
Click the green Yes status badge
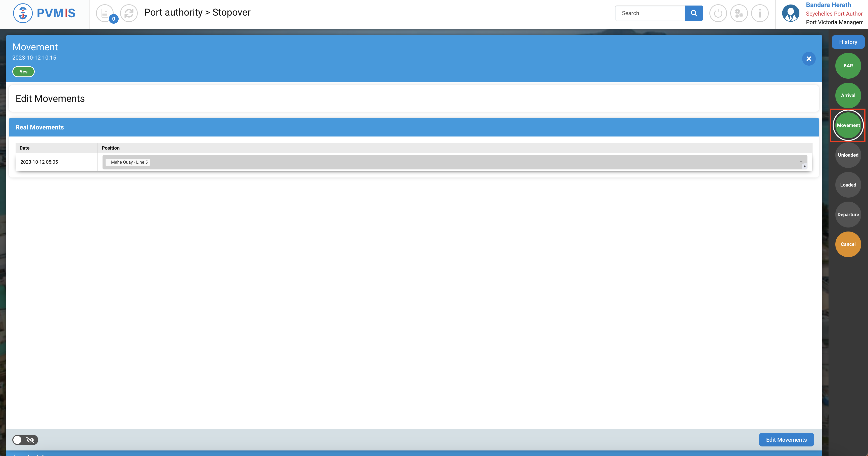pos(23,72)
